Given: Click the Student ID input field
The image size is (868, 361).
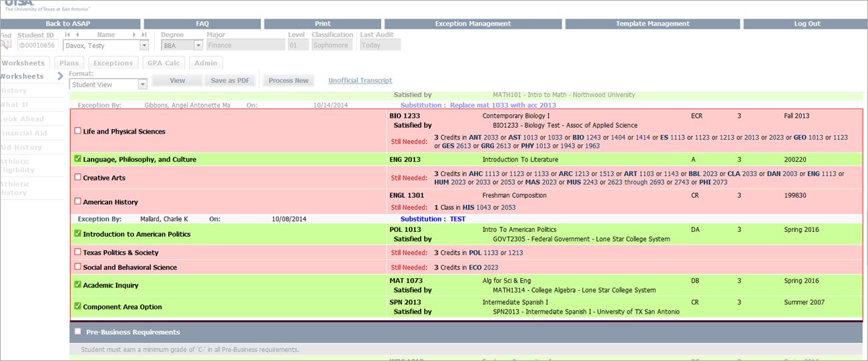Looking at the screenshot, I should (x=37, y=45).
